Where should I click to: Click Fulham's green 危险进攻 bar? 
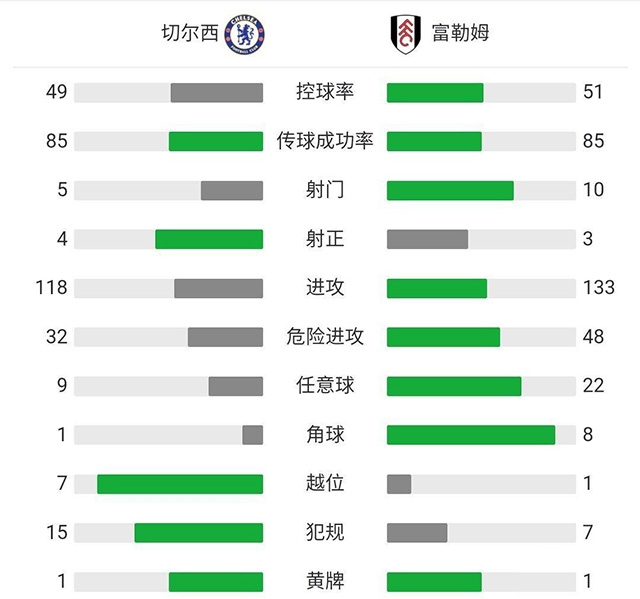pos(443,336)
